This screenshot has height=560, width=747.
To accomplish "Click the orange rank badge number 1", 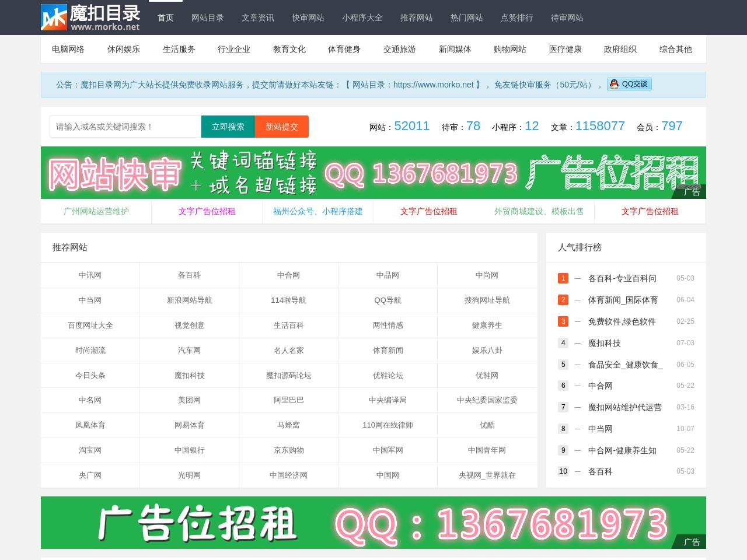I will [x=563, y=278].
